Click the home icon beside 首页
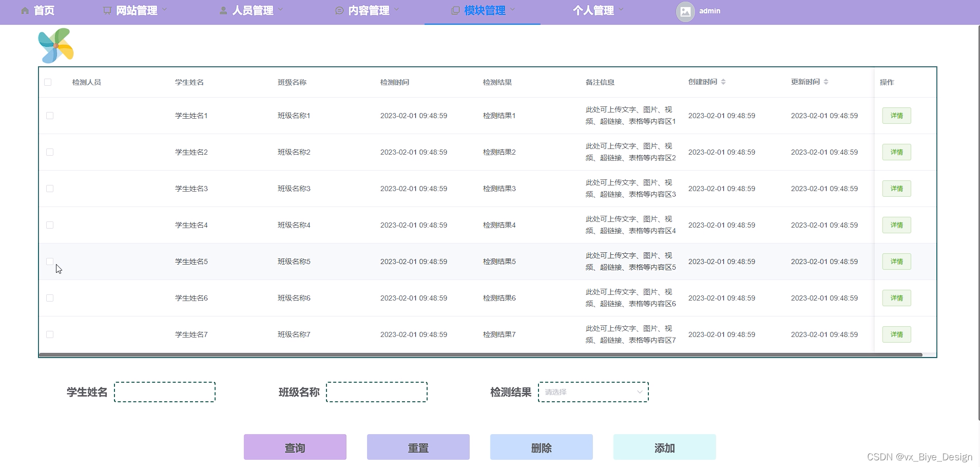 click(25, 10)
